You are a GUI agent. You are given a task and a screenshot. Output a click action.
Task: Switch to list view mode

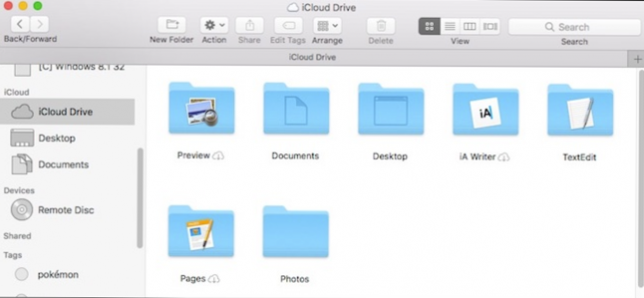click(450, 26)
